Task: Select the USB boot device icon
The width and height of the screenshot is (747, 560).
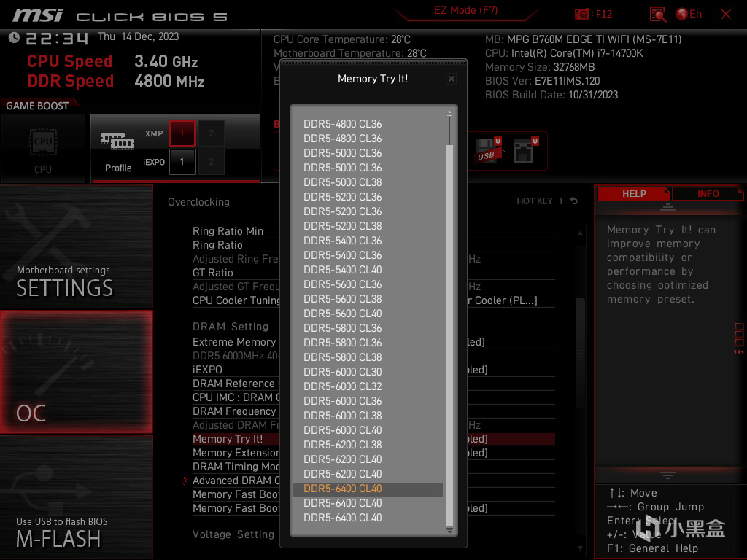Action: coord(489,151)
